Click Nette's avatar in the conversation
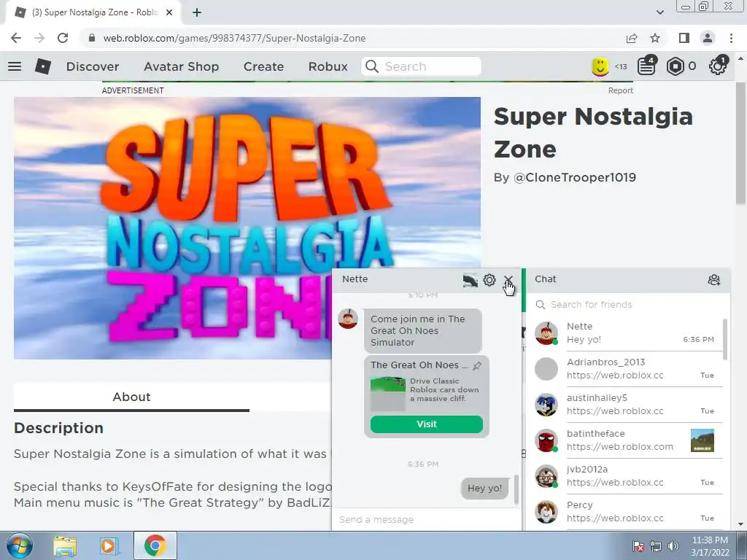This screenshot has width=747, height=560. (x=348, y=319)
